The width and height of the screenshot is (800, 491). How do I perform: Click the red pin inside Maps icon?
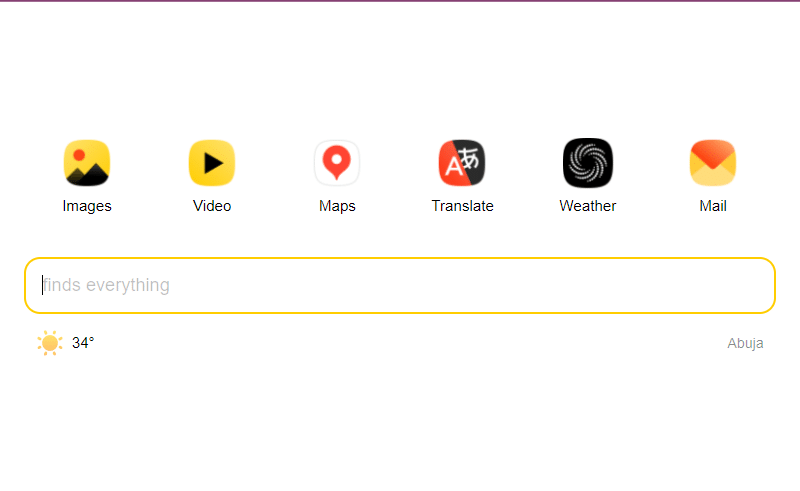pos(337,162)
